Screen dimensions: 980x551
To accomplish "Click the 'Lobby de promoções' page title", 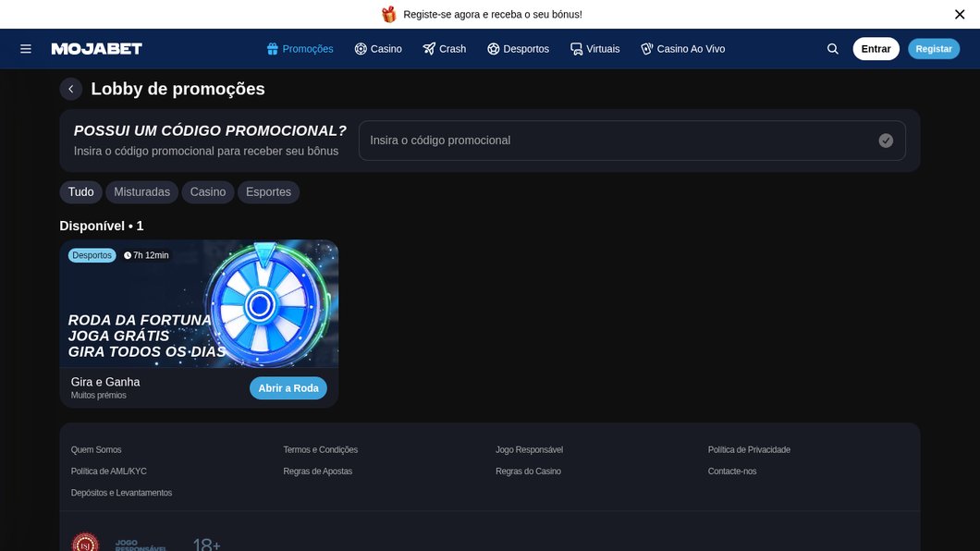I will (x=178, y=89).
